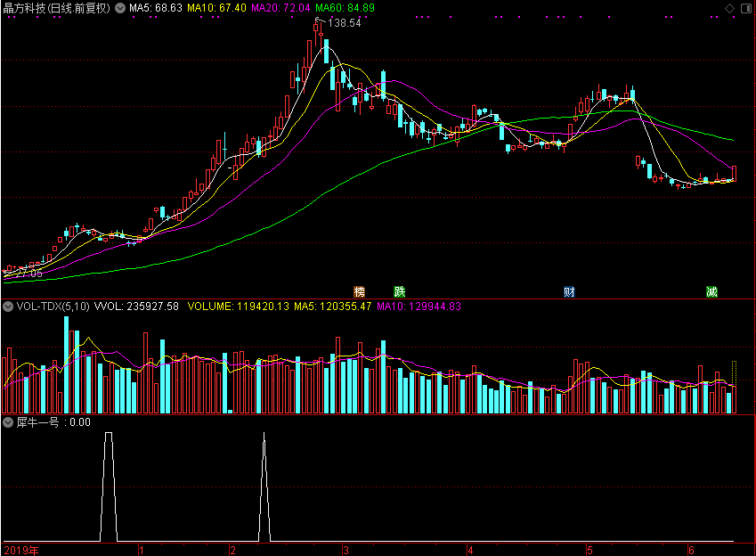Image resolution: width=756 pixels, height=556 pixels.
Task: Click the 榜 event marker
Action: pyautogui.click(x=360, y=291)
